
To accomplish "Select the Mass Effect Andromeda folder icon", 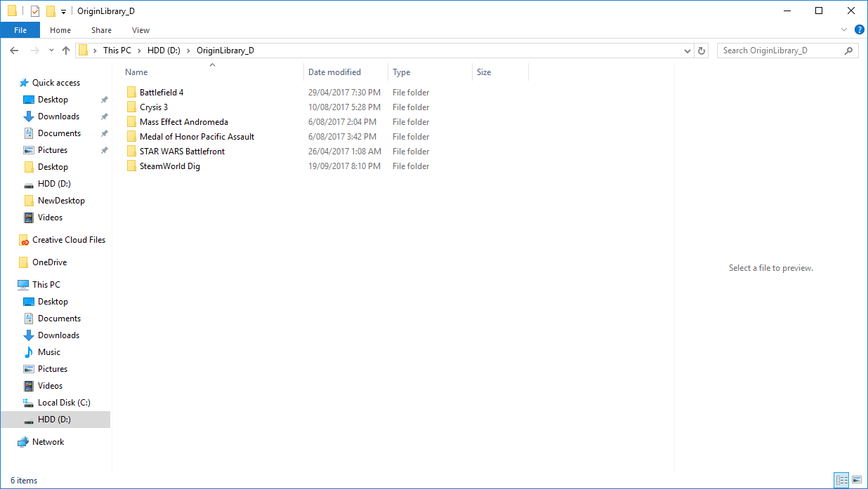I will [131, 122].
